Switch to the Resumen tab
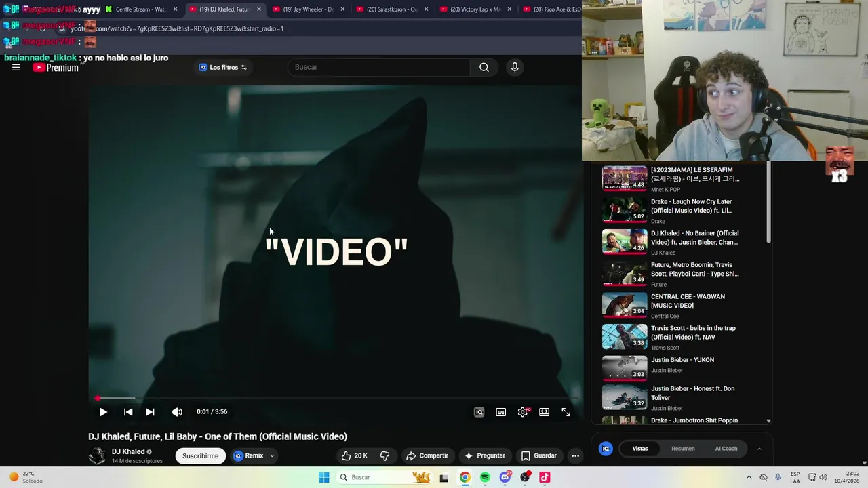Viewport: 868px width, 488px height. click(683, 449)
